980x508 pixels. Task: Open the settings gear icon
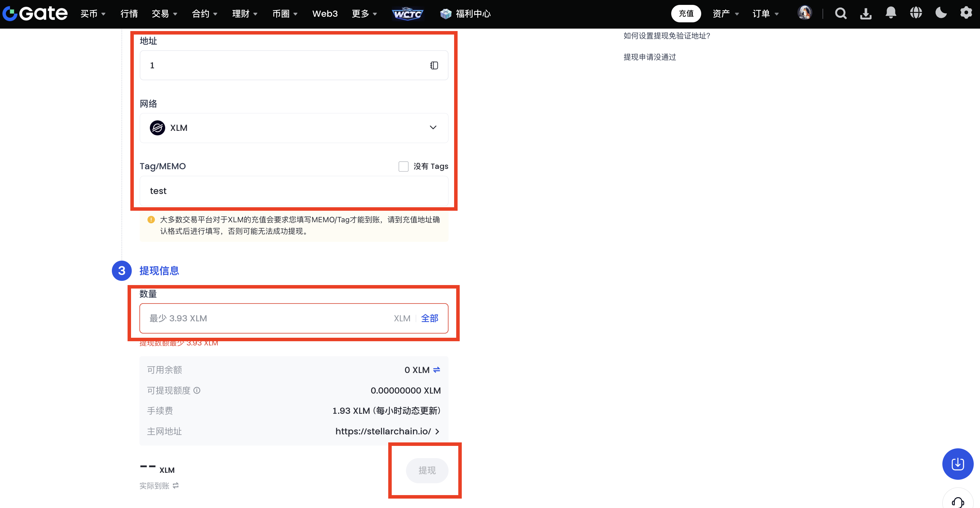966,13
